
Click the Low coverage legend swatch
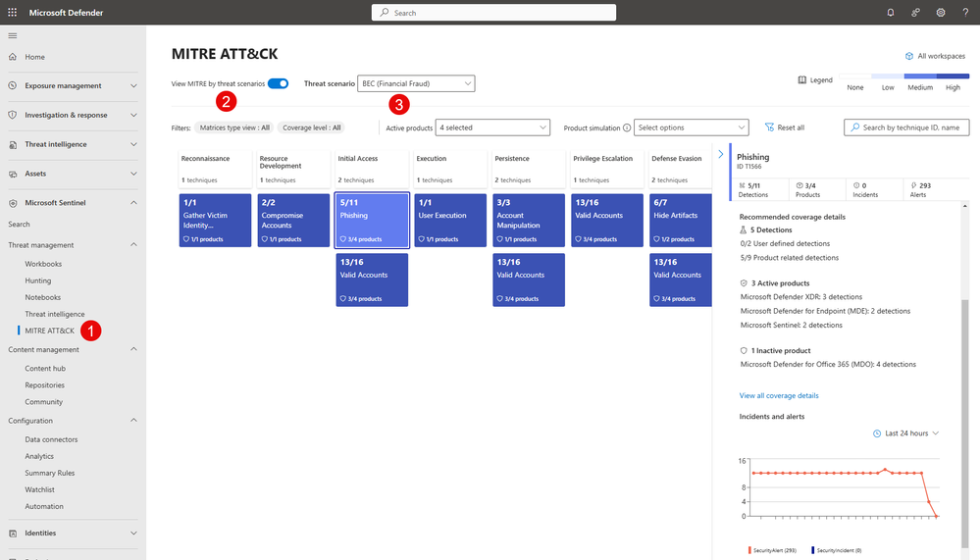pos(888,76)
